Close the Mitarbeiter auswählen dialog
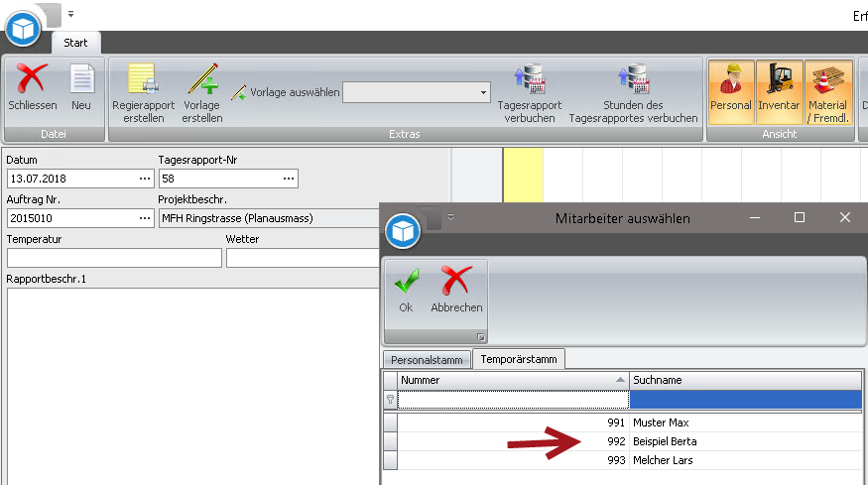This screenshot has height=485, width=868. point(845,217)
